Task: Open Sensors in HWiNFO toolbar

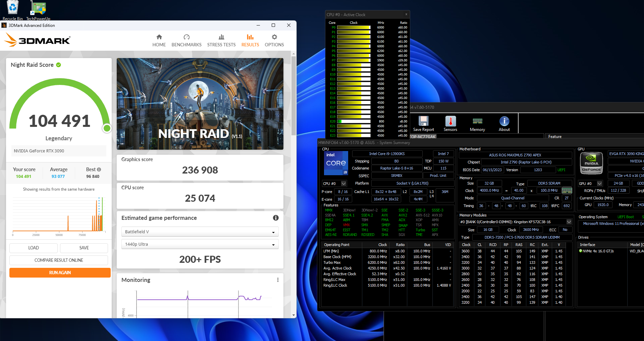Action: coord(450,124)
